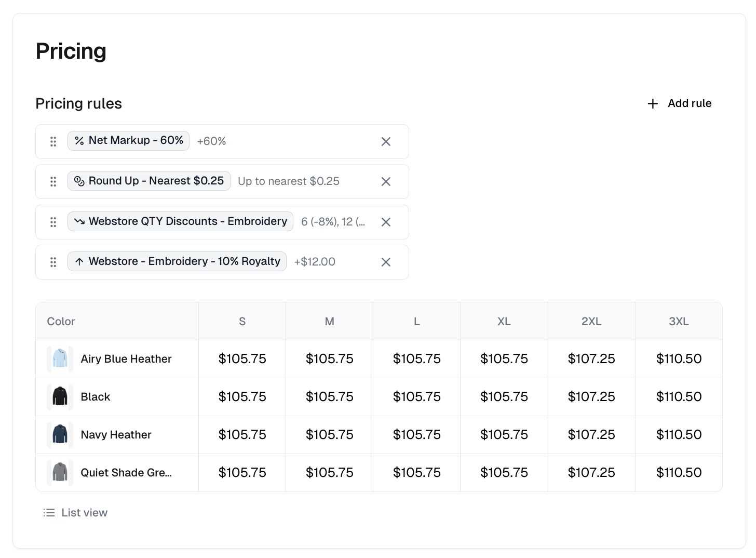The width and height of the screenshot is (756, 558).
Task: Click the up-arrow icon in Royalty chip
Action: coord(79,261)
